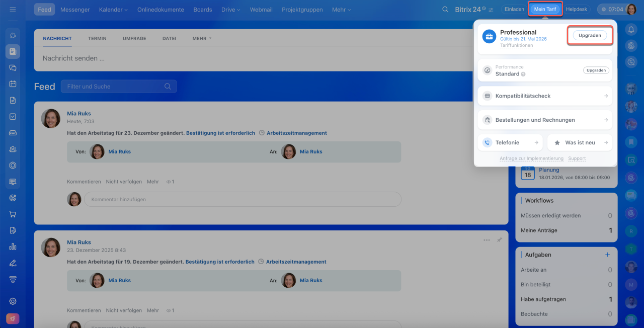
Task: Open the hexagon icon in left sidebar
Action: 13,166
